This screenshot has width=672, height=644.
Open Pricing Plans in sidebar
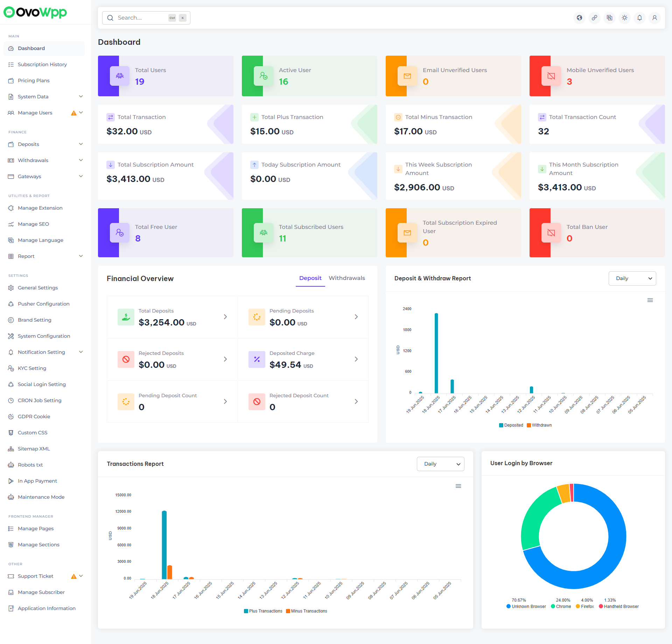tap(34, 80)
